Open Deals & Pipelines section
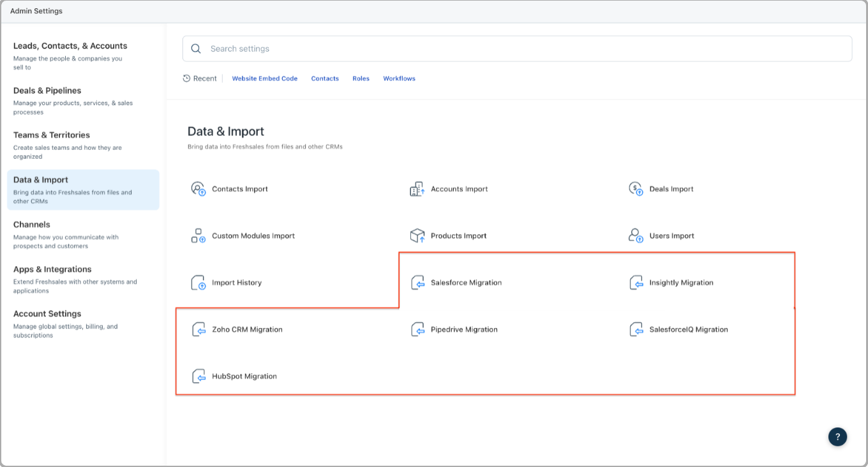868x467 pixels. click(83, 100)
